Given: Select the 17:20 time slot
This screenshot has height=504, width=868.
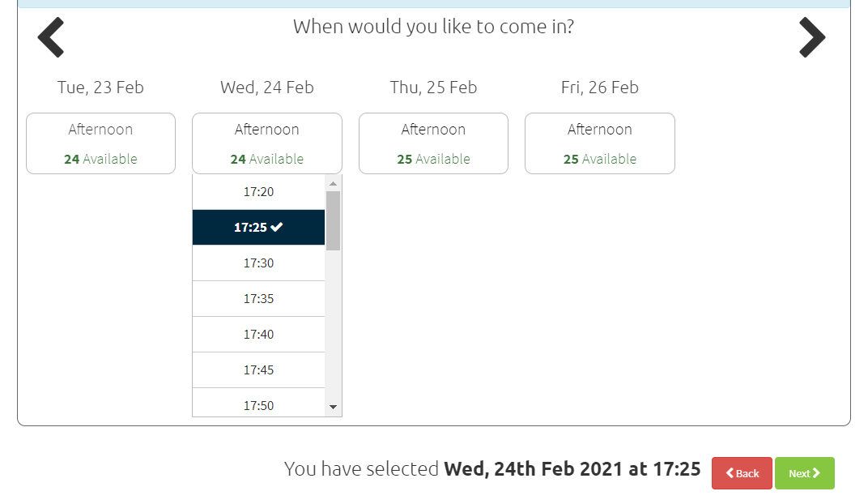Looking at the screenshot, I should click(x=258, y=192).
